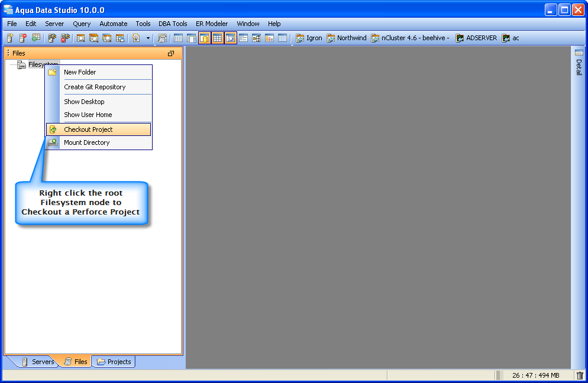Click the garbage collection trash icon
This screenshot has width=588, height=383.
click(580, 375)
